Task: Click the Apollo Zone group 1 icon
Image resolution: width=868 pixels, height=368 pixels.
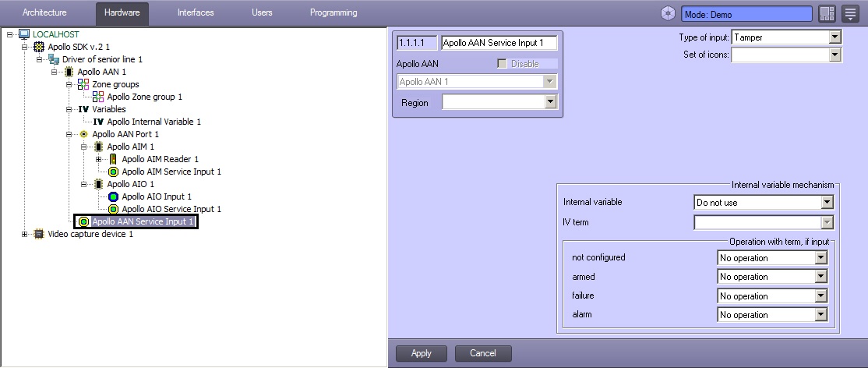Action: pos(98,97)
